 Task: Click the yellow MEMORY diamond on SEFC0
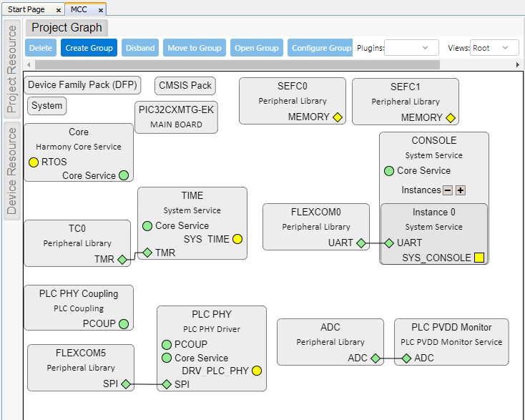coord(338,117)
